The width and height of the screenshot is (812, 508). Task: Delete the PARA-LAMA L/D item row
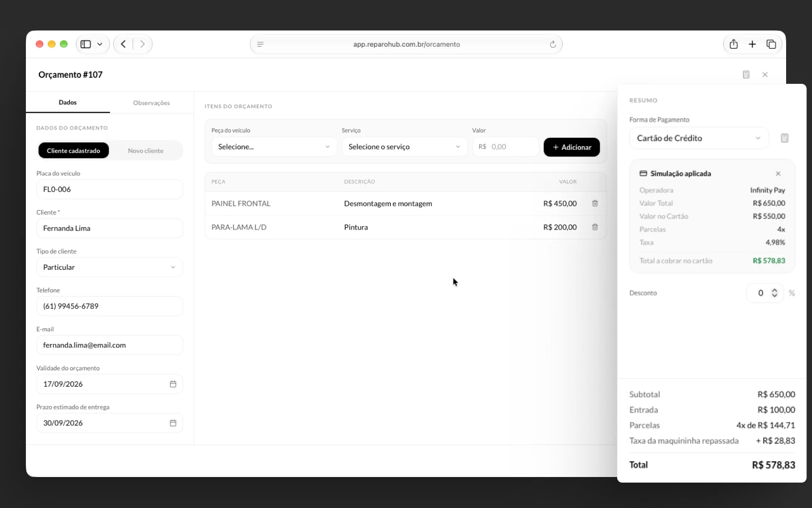coord(595,227)
